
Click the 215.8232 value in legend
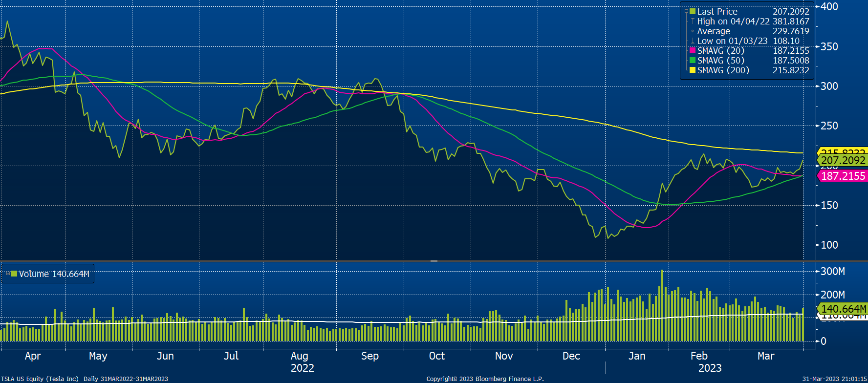click(791, 70)
